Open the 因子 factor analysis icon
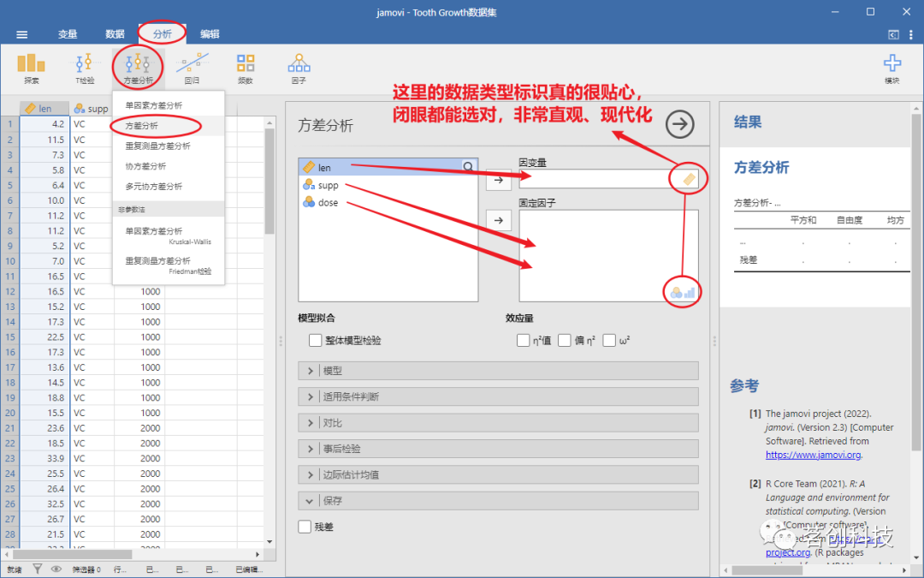Viewport: 924px width, 578px height. click(299, 68)
